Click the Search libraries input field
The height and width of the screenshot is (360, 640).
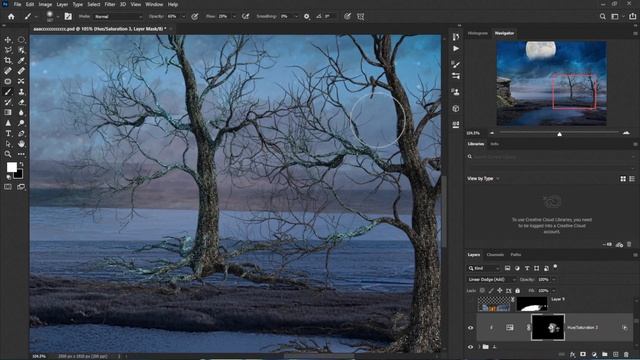point(552,157)
